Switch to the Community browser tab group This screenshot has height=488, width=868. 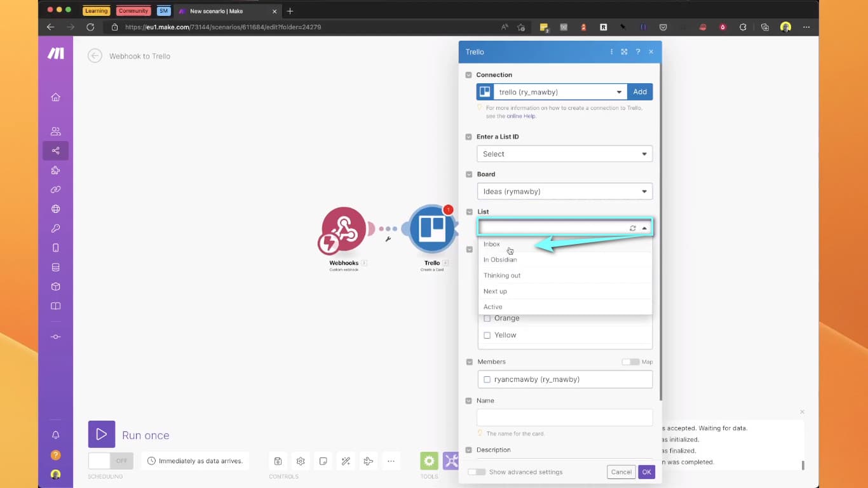point(133,11)
